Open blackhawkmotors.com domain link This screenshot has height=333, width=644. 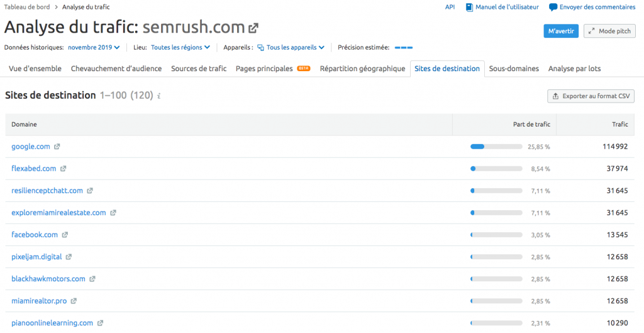[x=48, y=279]
